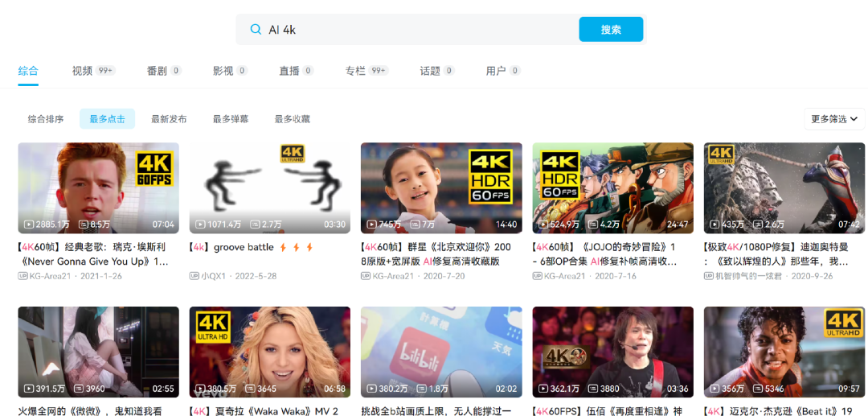Click the danmaku icon beside 3645
Screen dimensions: 868x416
tap(250, 389)
